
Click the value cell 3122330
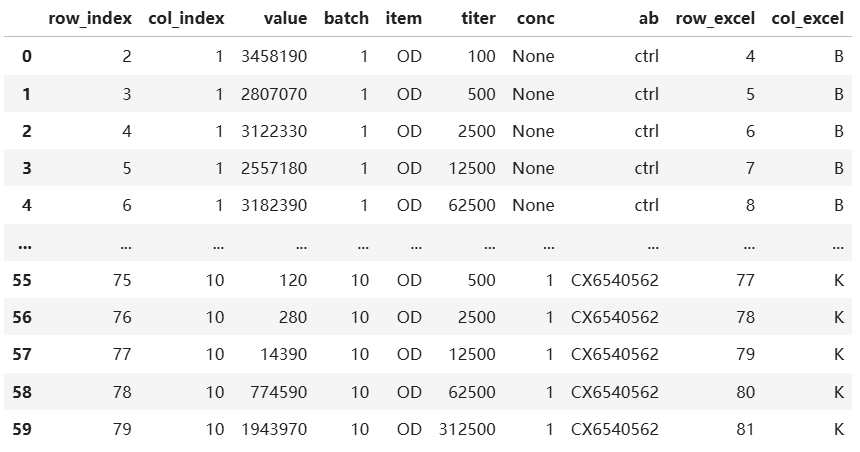click(x=274, y=131)
